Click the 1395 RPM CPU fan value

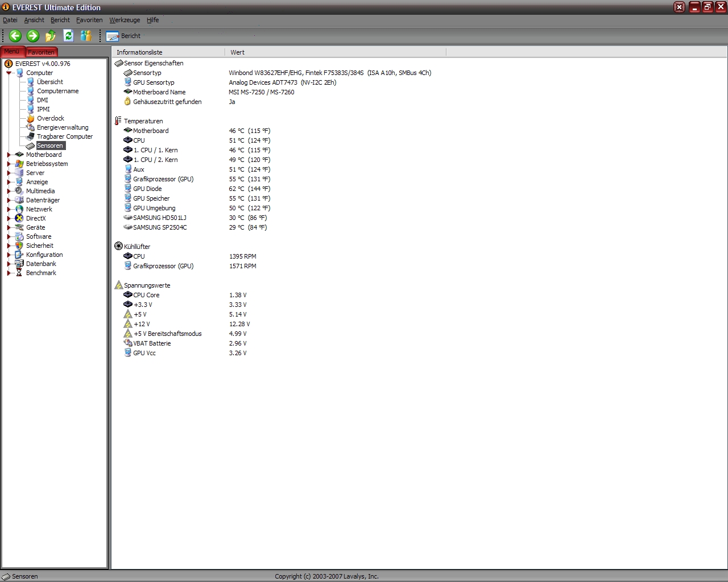click(x=243, y=256)
